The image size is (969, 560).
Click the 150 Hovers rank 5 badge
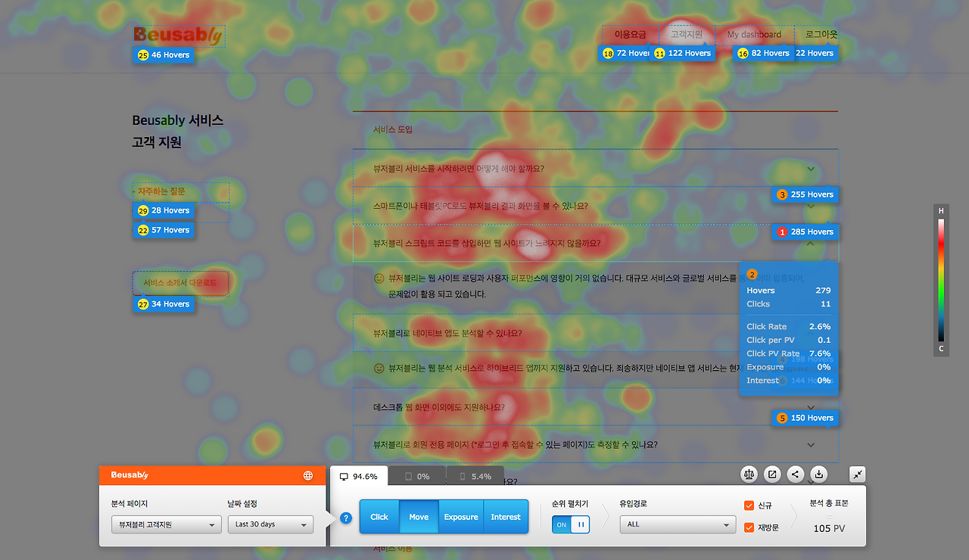(x=805, y=418)
